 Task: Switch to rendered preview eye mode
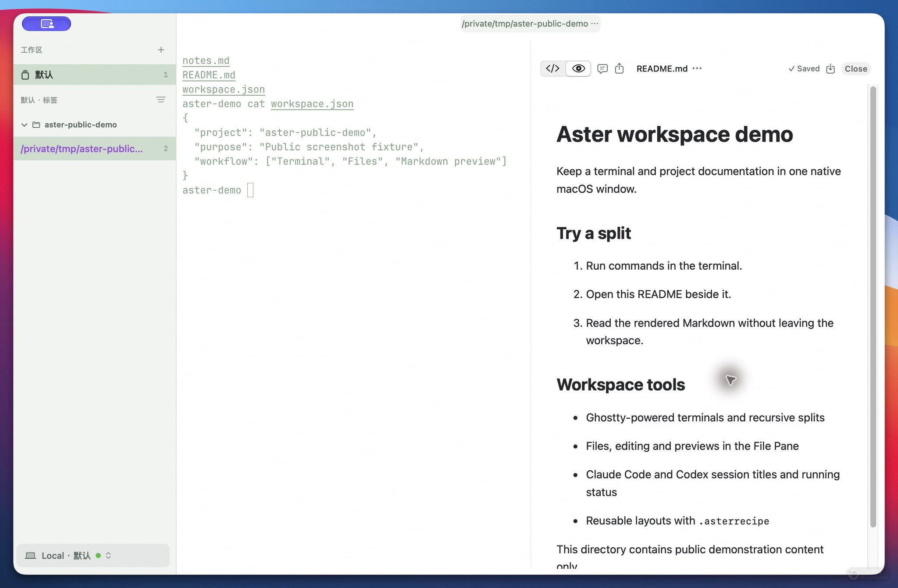(x=578, y=68)
